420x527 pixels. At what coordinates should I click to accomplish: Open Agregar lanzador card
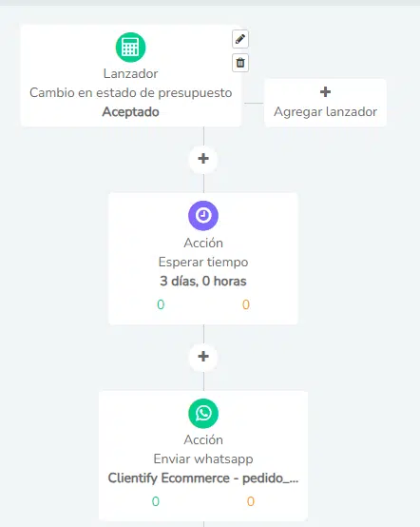point(325,103)
